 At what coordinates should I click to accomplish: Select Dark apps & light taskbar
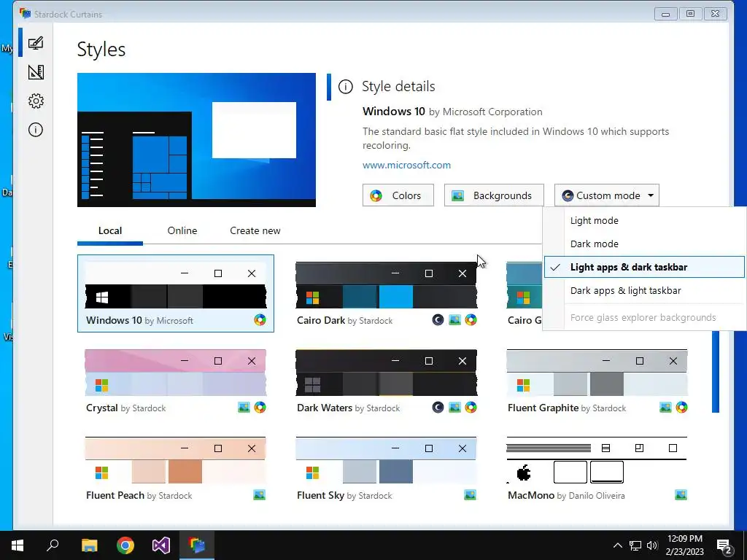(x=644, y=290)
